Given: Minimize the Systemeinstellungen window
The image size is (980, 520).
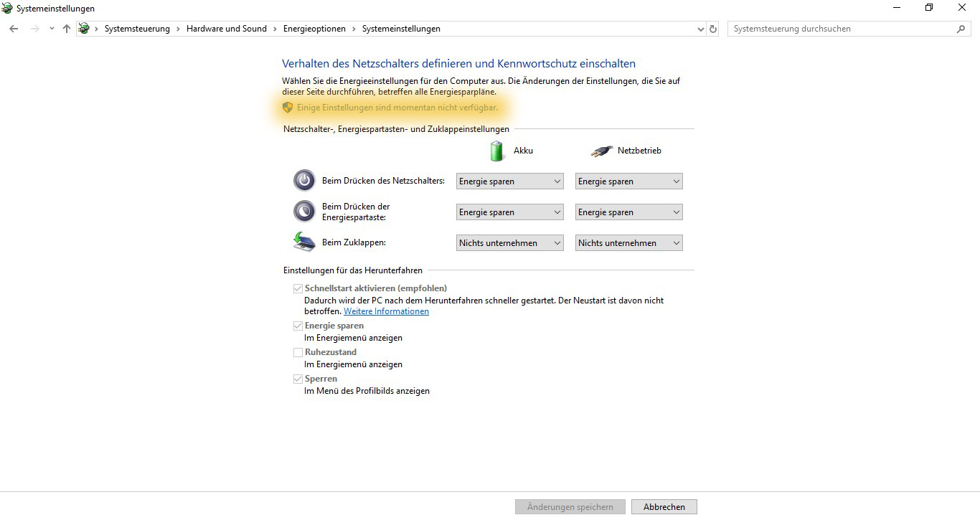Looking at the screenshot, I should click(x=897, y=8).
